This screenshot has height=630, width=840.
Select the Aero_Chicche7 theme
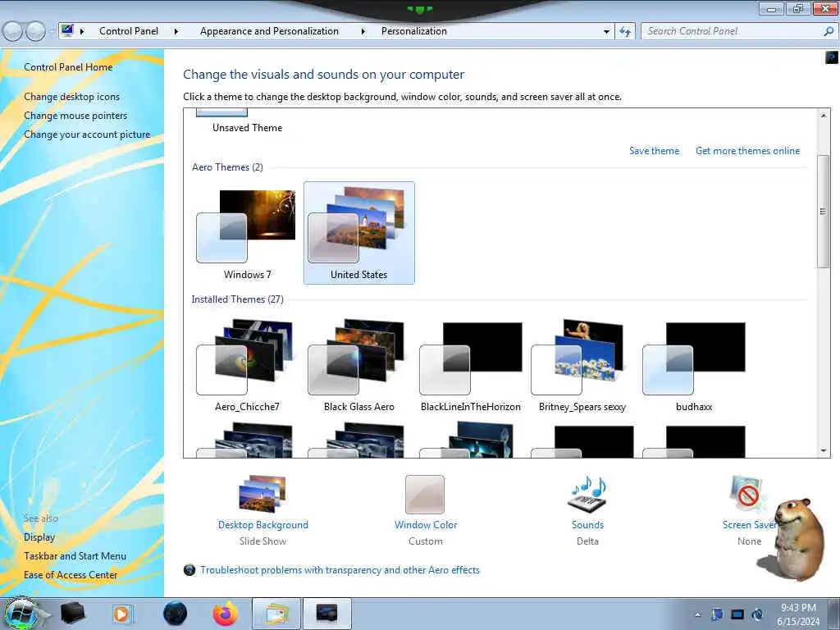pos(247,365)
